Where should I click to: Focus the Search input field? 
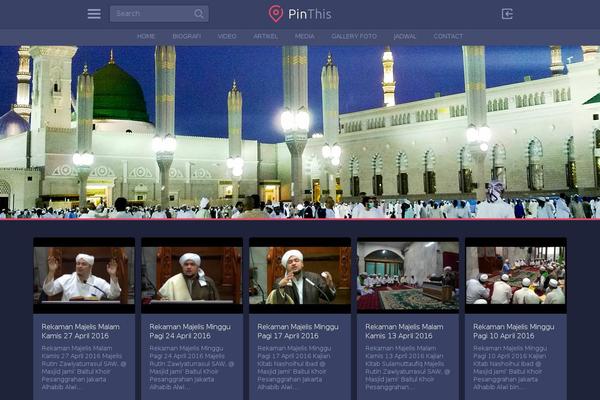click(x=159, y=14)
